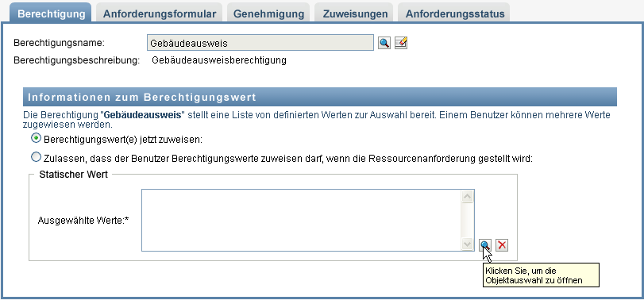Image resolution: width=644 pixels, height=300 pixels.
Task: Click the 'Informationen zum Berechtigungswert' header
Action: pos(320,98)
